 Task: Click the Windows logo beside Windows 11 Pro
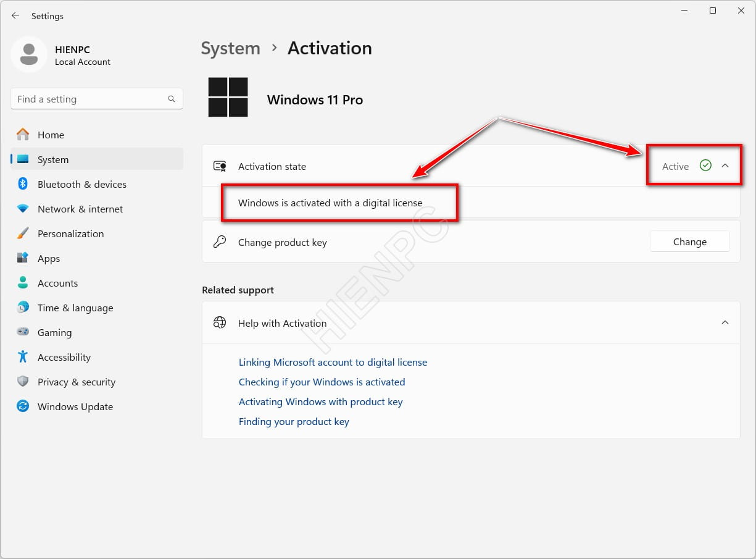228,97
